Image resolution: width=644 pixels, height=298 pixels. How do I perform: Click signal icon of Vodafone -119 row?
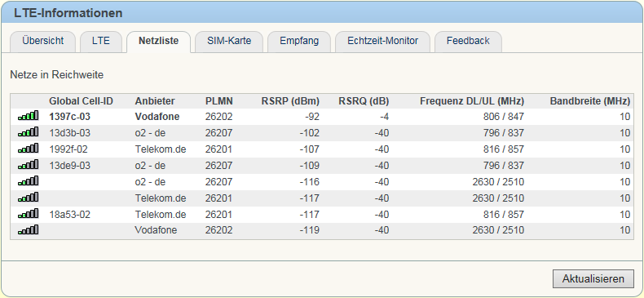[28, 230]
